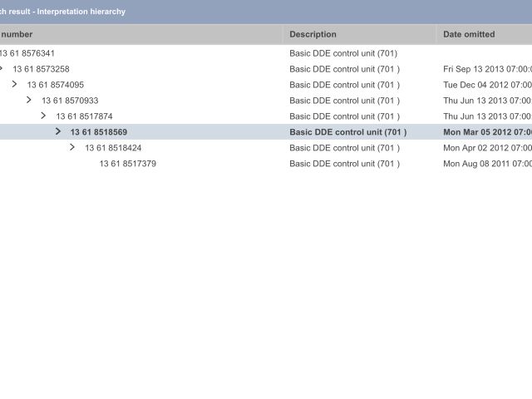Screen dimensions: 532x399
Task: Pick the 13 61 8517874 part number
Action: pos(84,116)
